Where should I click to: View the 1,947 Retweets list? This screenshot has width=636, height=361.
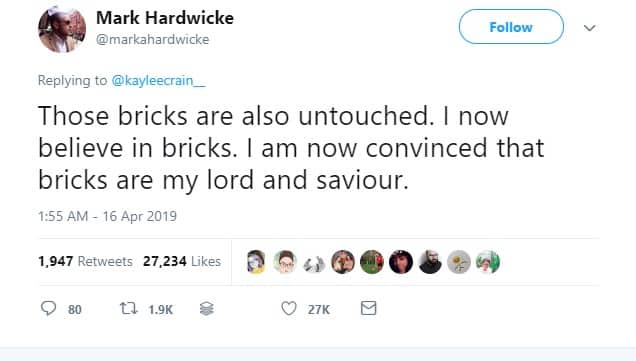[x=85, y=261]
